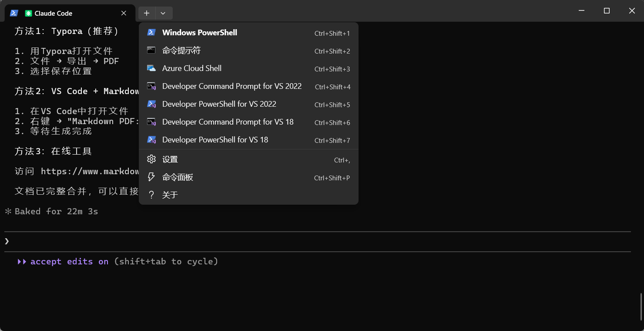Click the accept edits on mode indicator
The image size is (644, 331).
[69, 262]
